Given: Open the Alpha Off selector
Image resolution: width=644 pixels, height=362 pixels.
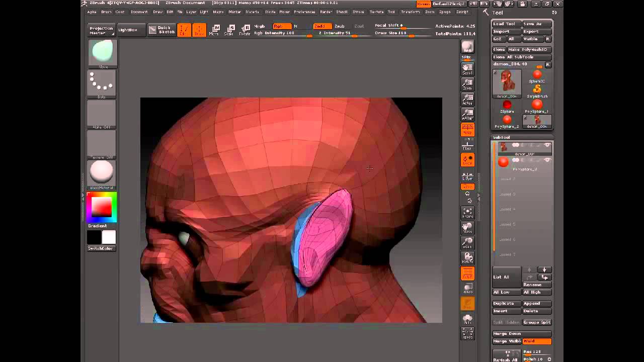Looking at the screenshot, I should click(102, 114).
